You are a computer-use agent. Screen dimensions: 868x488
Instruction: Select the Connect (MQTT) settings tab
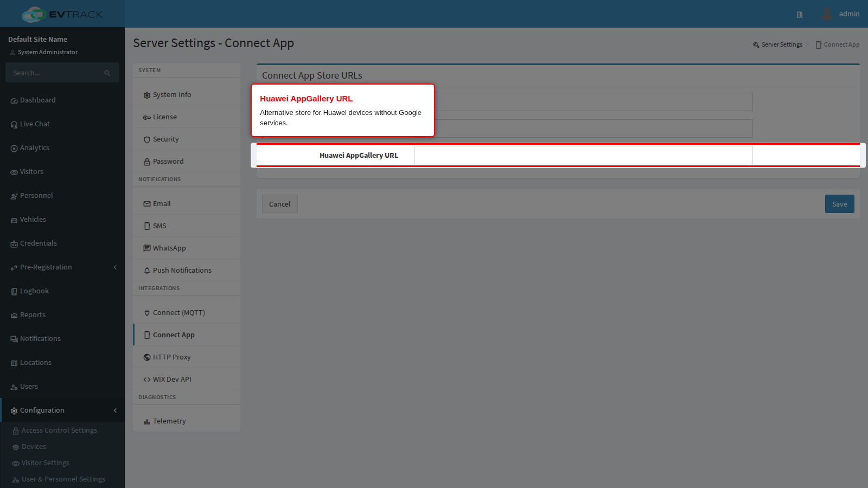tap(187, 313)
